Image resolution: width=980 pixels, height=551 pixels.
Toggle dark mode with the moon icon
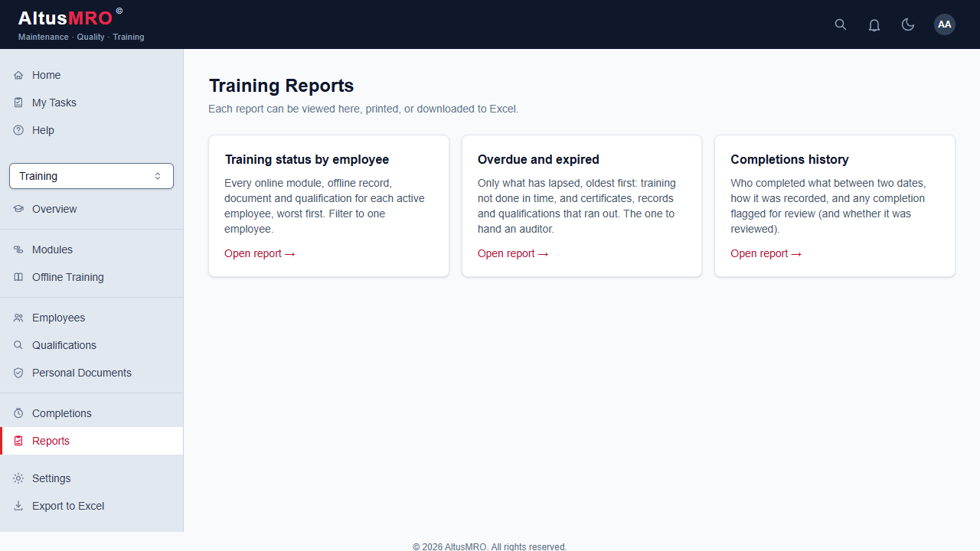[908, 24]
